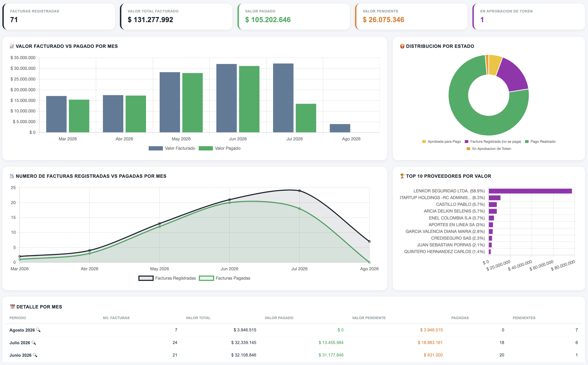Toggle the Valor Facturado legend series
The height and width of the screenshot is (365, 588).
[172, 148]
